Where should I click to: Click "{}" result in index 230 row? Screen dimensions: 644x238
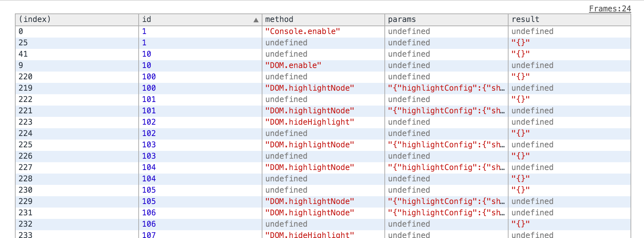coord(520,190)
